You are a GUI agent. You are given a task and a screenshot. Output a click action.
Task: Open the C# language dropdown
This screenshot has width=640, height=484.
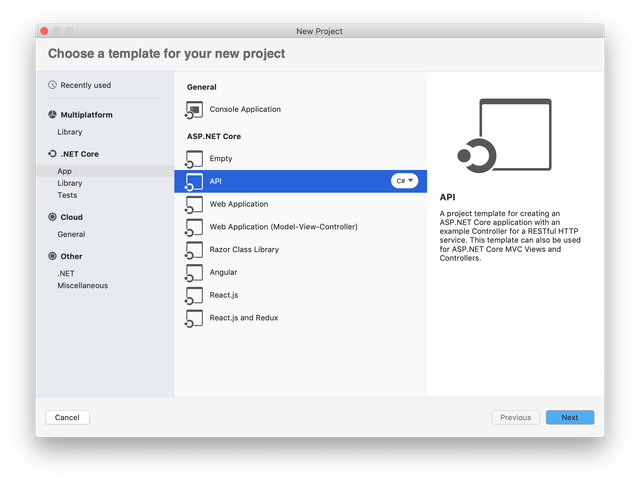404,181
